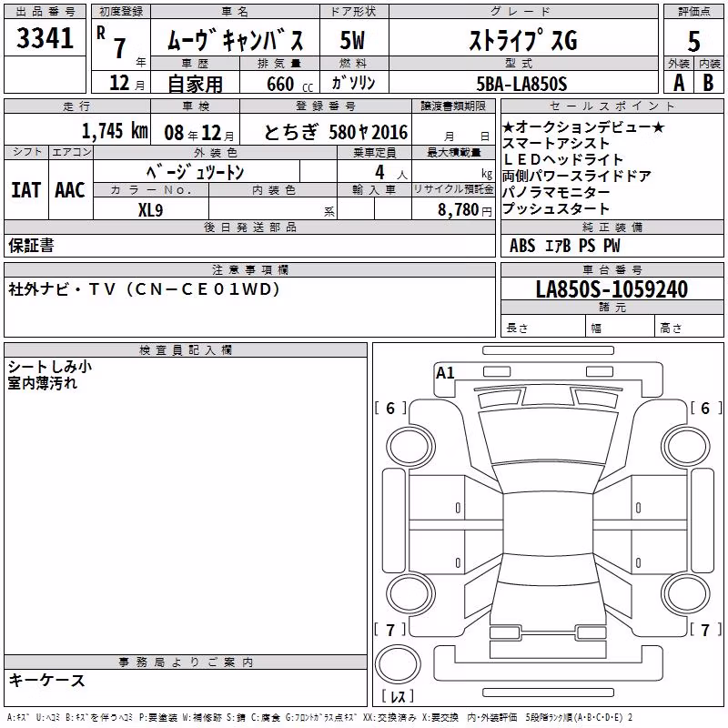Click recycle deposit 8,780円
Screen dimensions: 728x728
(464, 210)
